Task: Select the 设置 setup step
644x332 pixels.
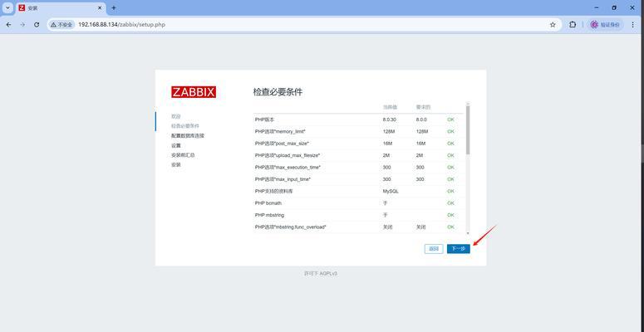Action: [176, 145]
